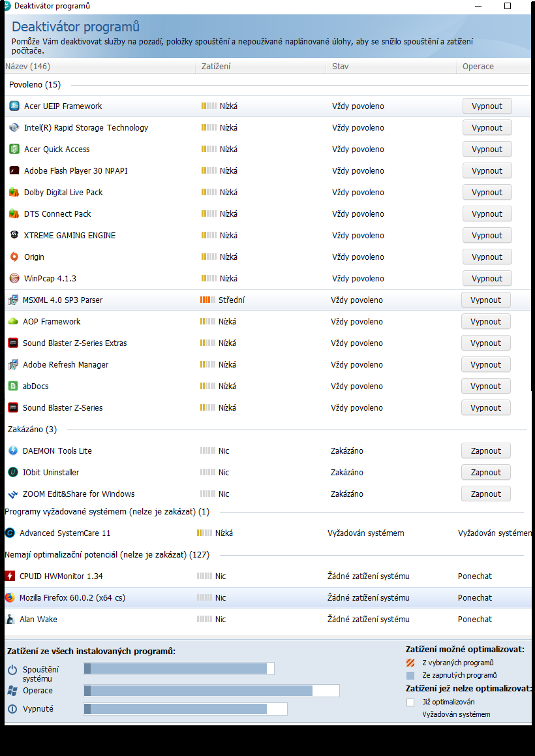The height and width of the screenshot is (756, 535).
Task: Click the Vypnuté load bar
Action: coord(185,709)
